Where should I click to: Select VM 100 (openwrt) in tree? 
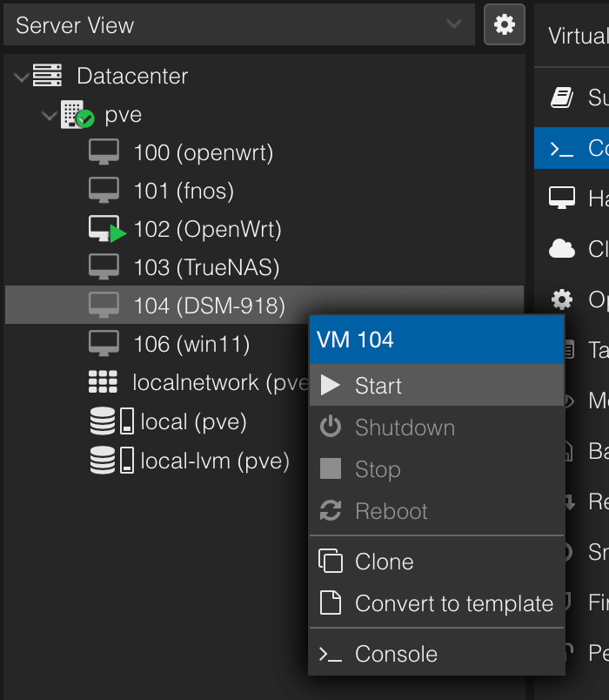(203, 153)
